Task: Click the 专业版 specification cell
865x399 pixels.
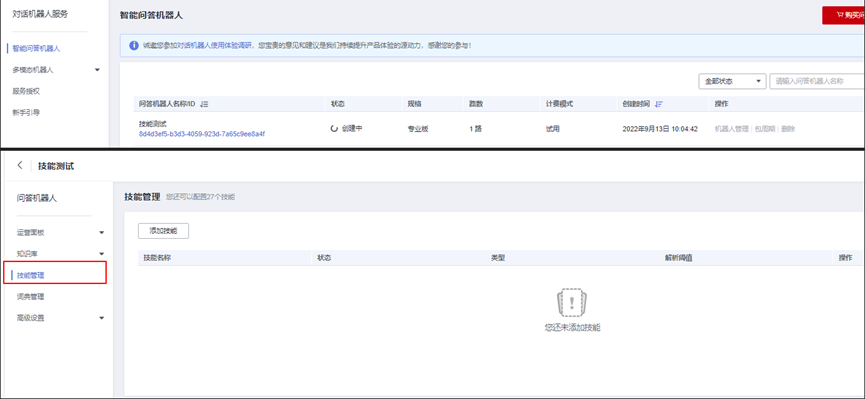Action: pyautogui.click(x=418, y=129)
